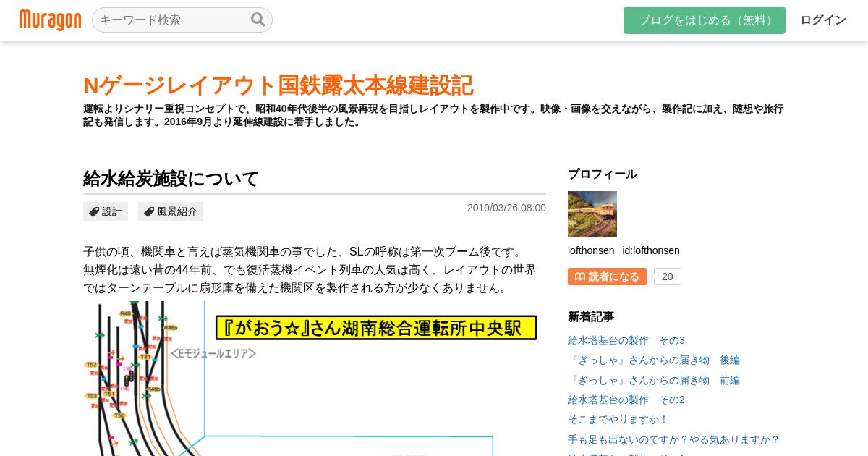Open 給水塔基台の製作 その3 article
This screenshot has height=456, width=868.
(626, 340)
